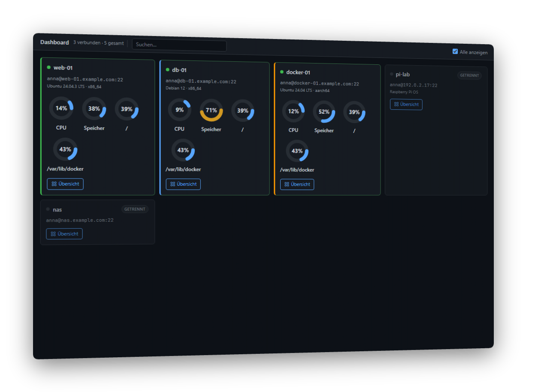Viewport: 538px width, 392px height.
Task: Click grid icon in pi-lab Übersicht button
Action: click(x=396, y=104)
